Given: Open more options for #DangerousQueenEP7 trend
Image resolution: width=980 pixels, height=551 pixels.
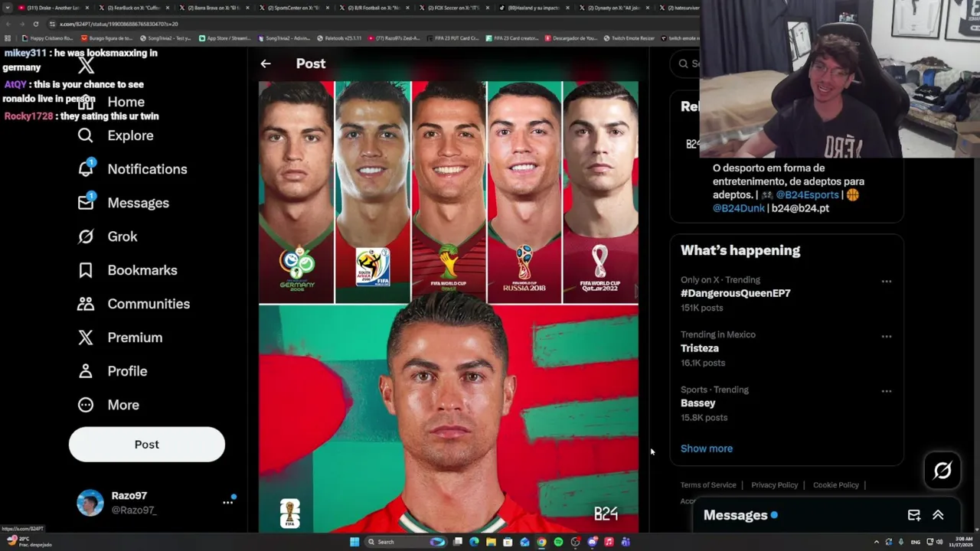Looking at the screenshot, I should point(886,282).
